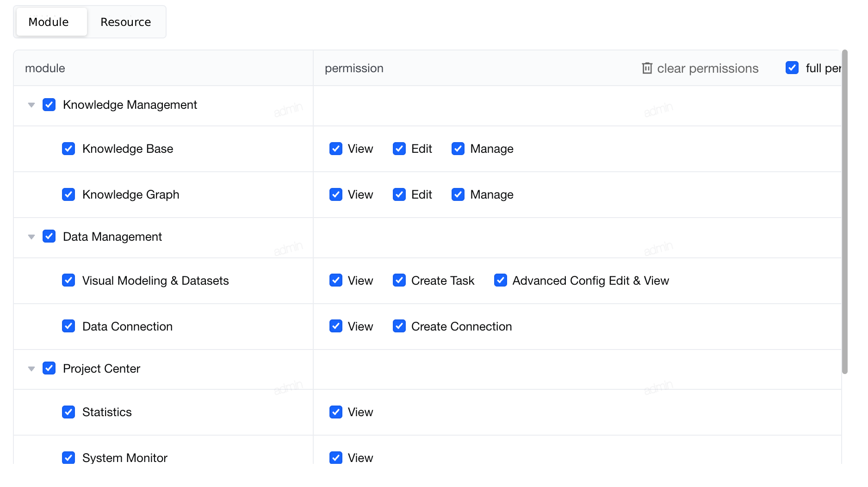The width and height of the screenshot is (868, 487).
Task: Click the module column header
Action: tap(163, 68)
